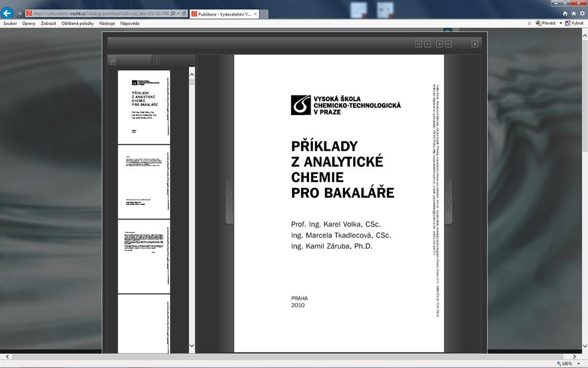Image resolution: width=588 pixels, height=368 pixels.
Task: Click the browser window scroll-down arrow
Action: [585, 346]
